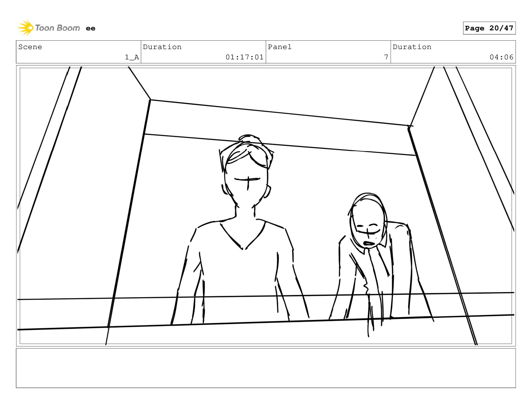Click the 'Panel' header label
This screenshot has width=532, height=412.
(x=280, y=47)
